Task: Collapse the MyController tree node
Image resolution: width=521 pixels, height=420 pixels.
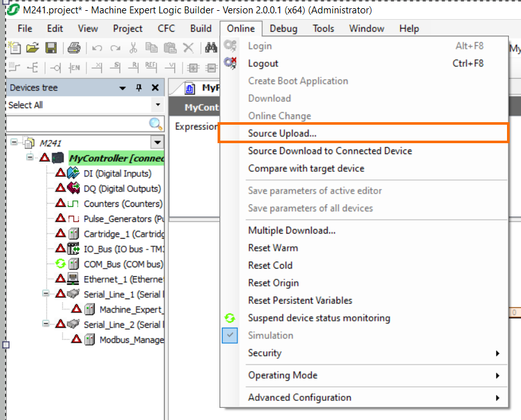Action: pyautogui.click(x=31, y=158)
